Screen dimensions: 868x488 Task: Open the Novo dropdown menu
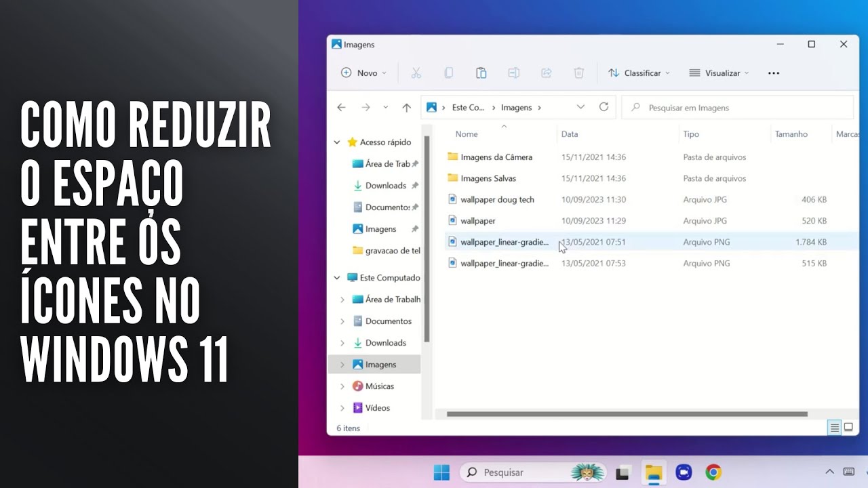tap(363, 73)
